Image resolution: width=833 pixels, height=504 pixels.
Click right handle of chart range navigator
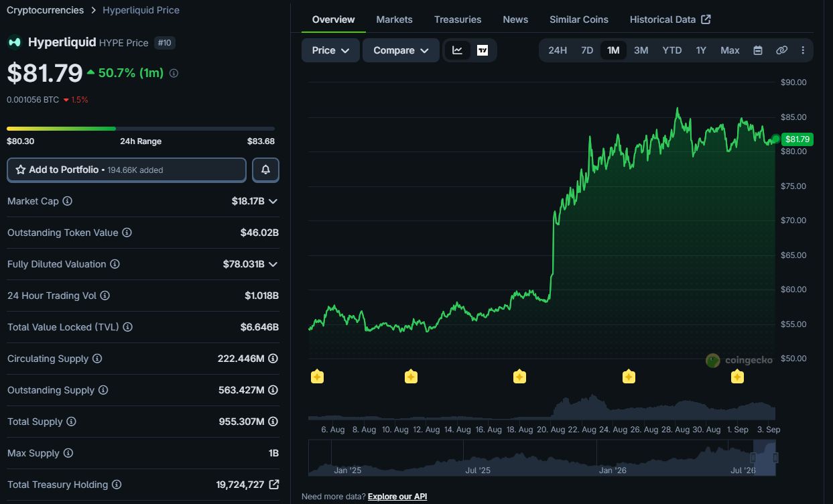775,458
